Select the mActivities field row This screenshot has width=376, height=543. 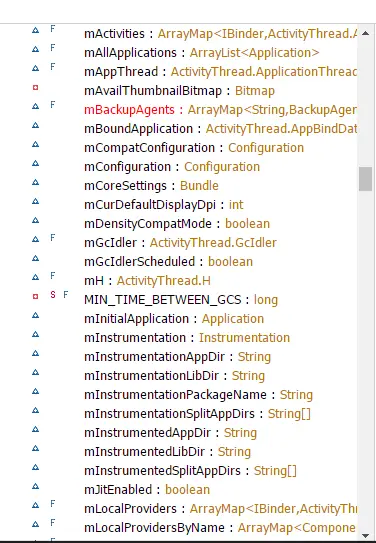click(x=221, y=34)
